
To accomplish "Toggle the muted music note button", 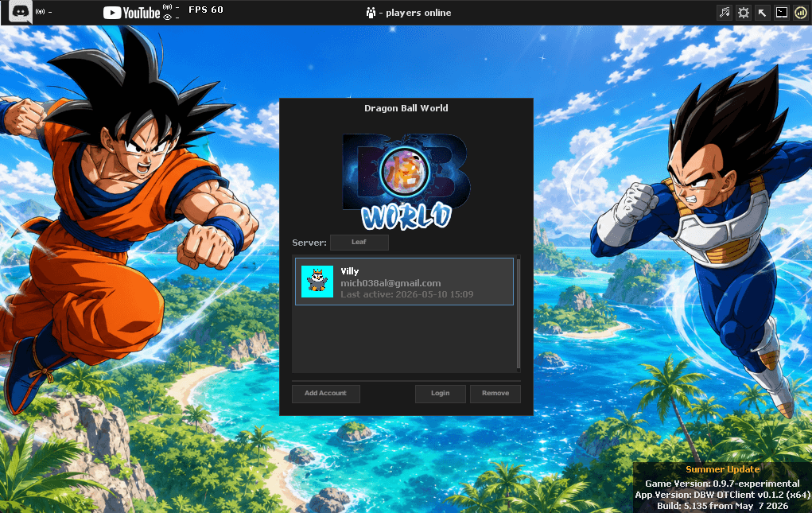I will [725, 13].
